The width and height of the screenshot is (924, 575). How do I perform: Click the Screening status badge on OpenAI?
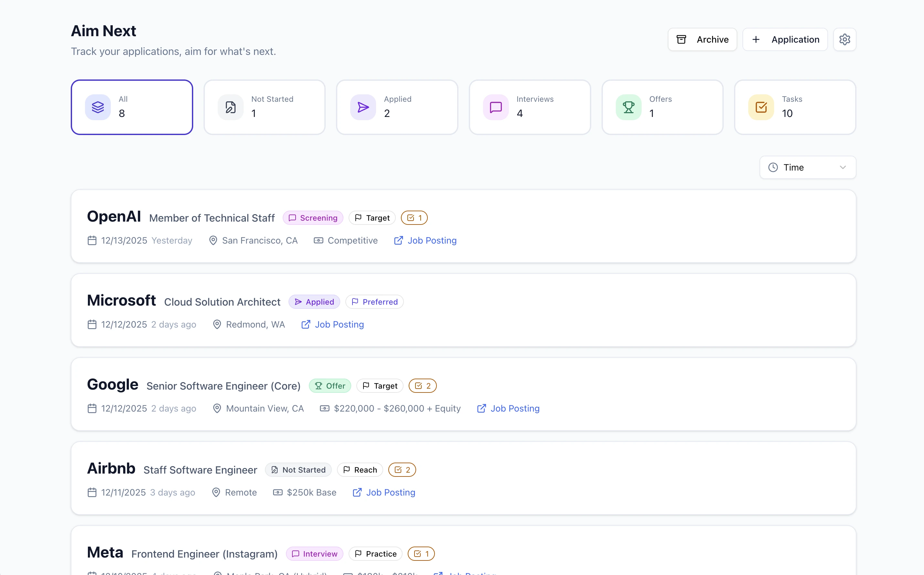click(312, 217)
